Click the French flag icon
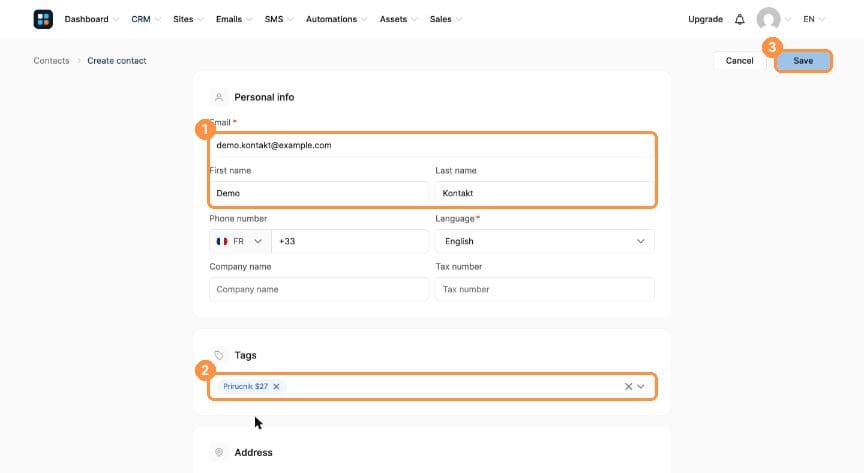 pos(222,241)
